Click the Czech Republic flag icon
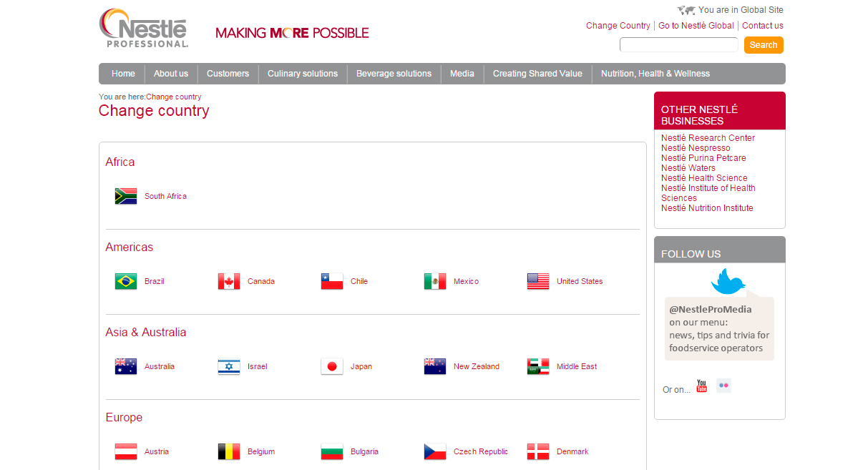This screenshot has width=868, height=470. pos(435,451)
